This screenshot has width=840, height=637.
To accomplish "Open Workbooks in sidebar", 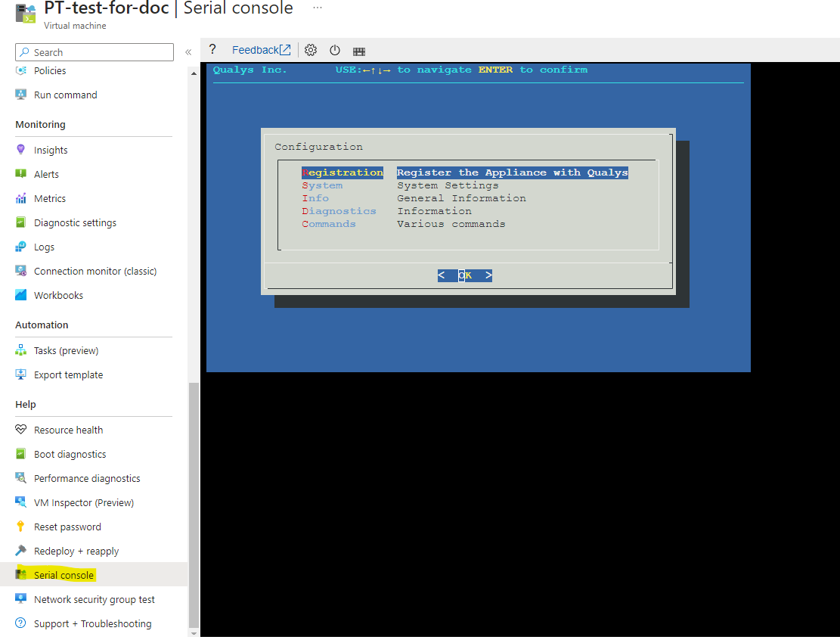I will coord(58,296).
